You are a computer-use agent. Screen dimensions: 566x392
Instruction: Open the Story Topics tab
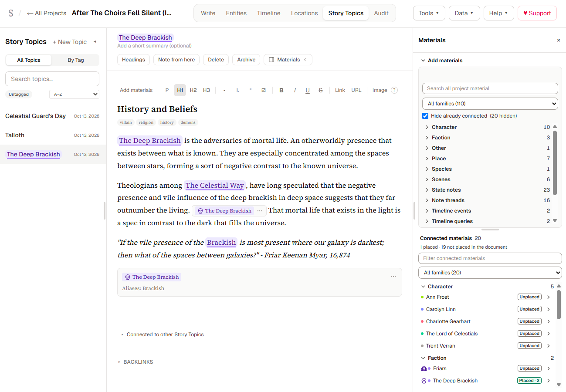346,13
